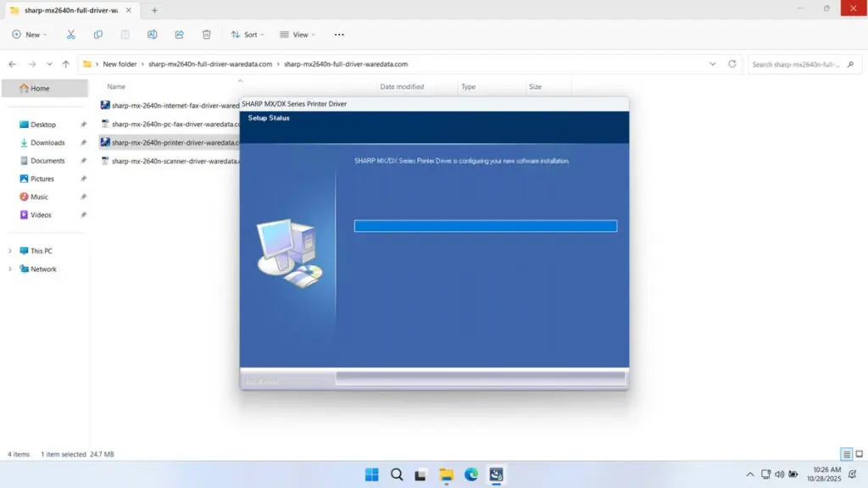Refresh the folder view
Image resolution: width=868 pixels, height=488 pixels.
731,64
